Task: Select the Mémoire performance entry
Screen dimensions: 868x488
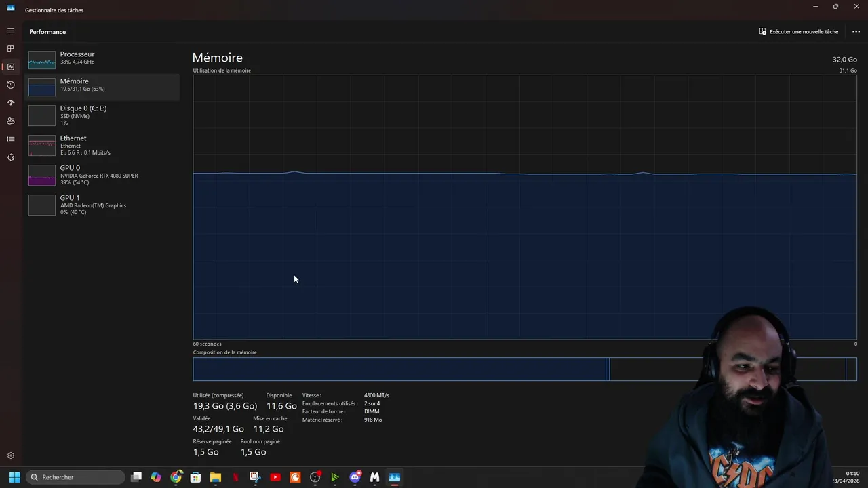Action: click(x=102, y=86)
